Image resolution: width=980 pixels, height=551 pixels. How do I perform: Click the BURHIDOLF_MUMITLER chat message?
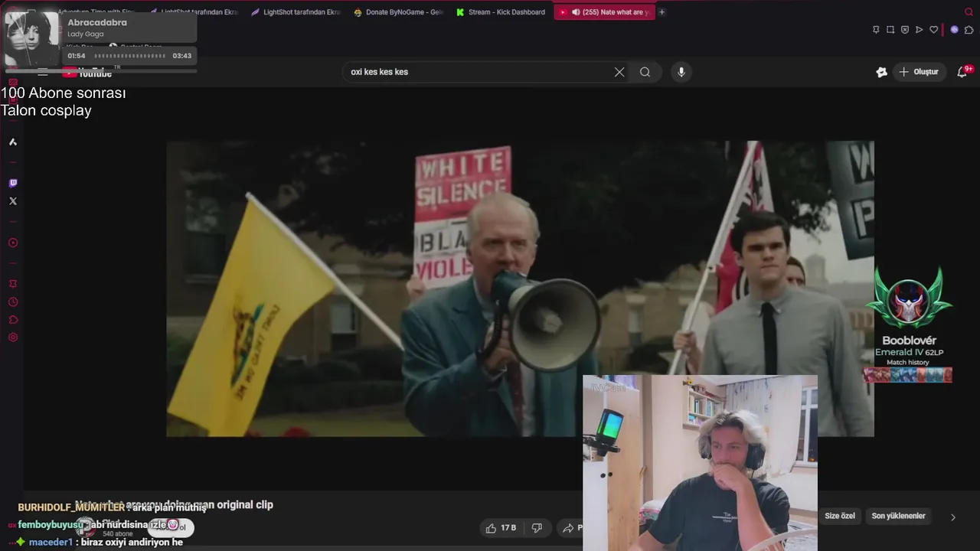click(x=113, y=507)
